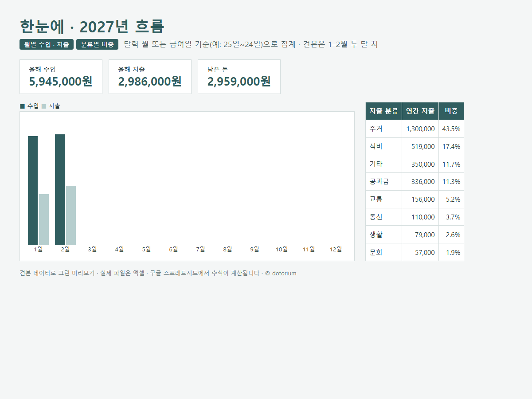Select the '통신' category cell
The image size is (532, 399).
click(384, 217)
